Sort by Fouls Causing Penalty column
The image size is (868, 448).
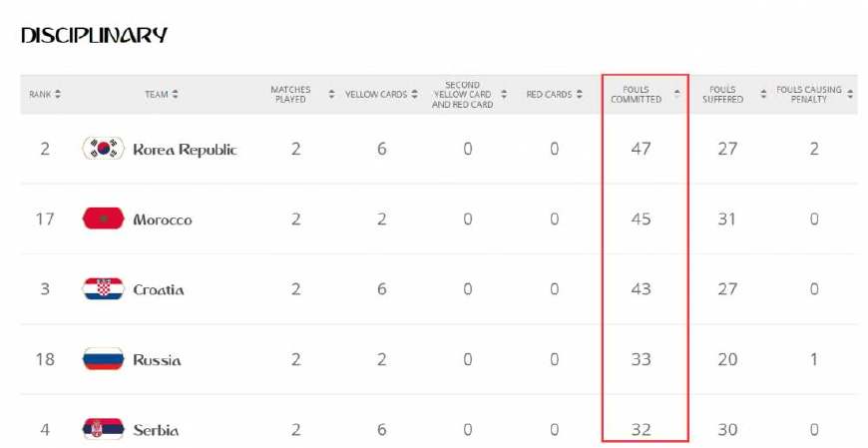(850, 95)
